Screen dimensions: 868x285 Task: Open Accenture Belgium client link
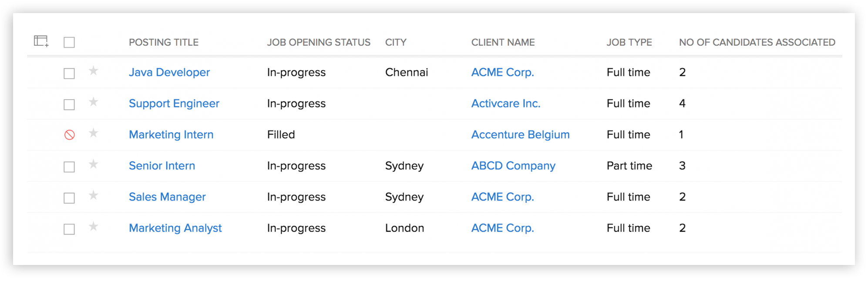(520, 135)
